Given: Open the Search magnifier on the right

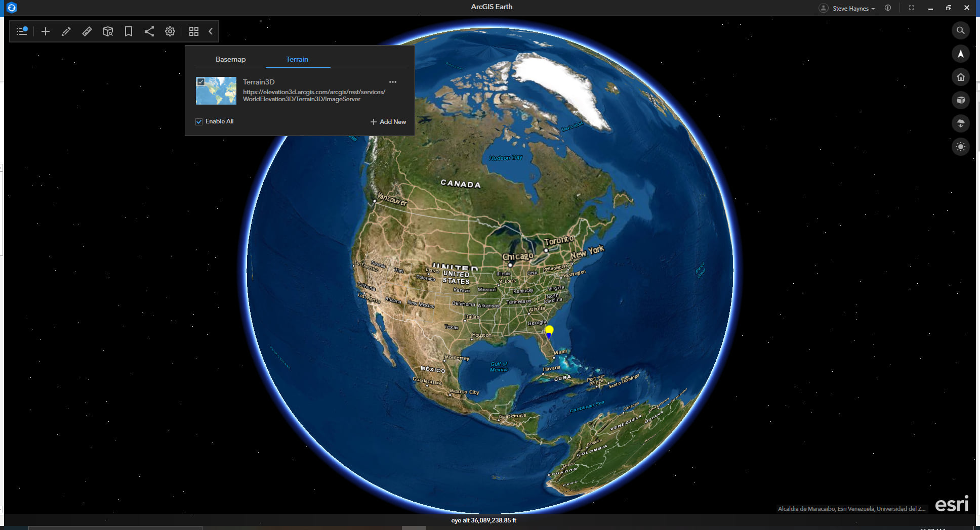Looking at the screenshot, I should [960, 30].
